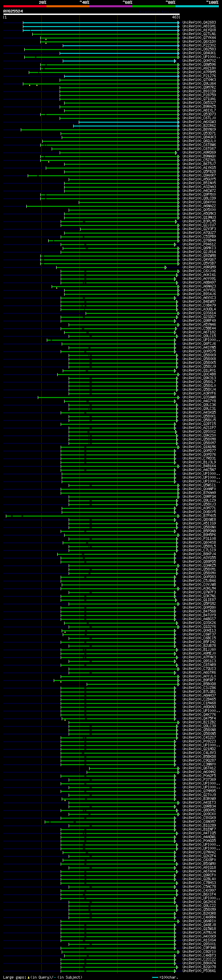The width and height of the screenshot is (222, 980).
Task: Select the UniRef100_Q3SAW8 label
Action: (199, 397)
